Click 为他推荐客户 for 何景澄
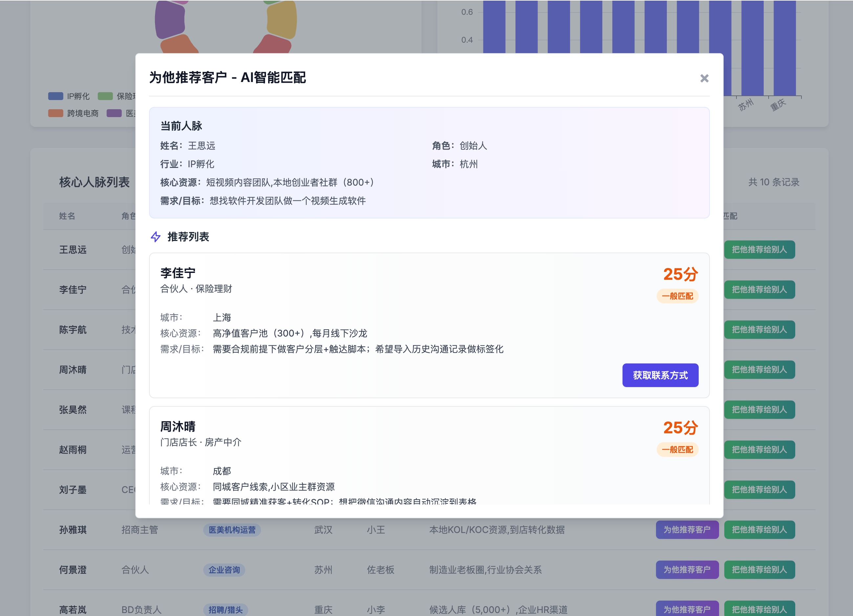853x616 pixels. point(687,569)
